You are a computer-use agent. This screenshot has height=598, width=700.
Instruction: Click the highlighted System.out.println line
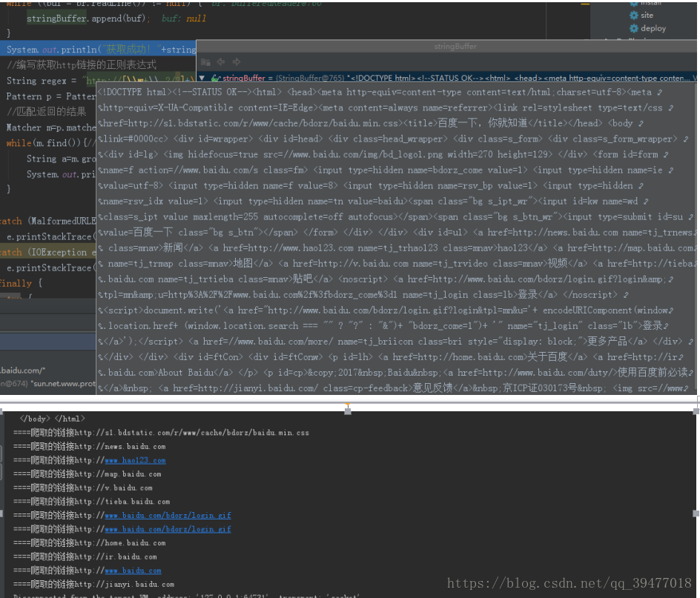(98, 49)
